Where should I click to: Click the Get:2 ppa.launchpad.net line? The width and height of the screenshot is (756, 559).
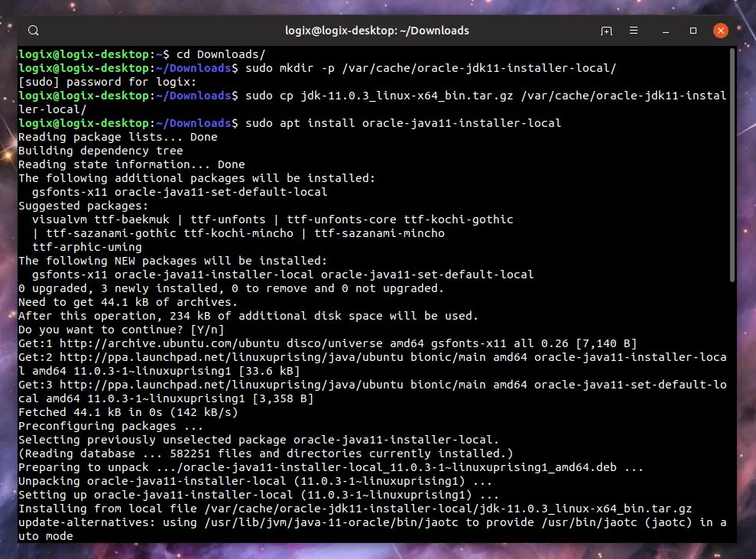tap(372, 364)
